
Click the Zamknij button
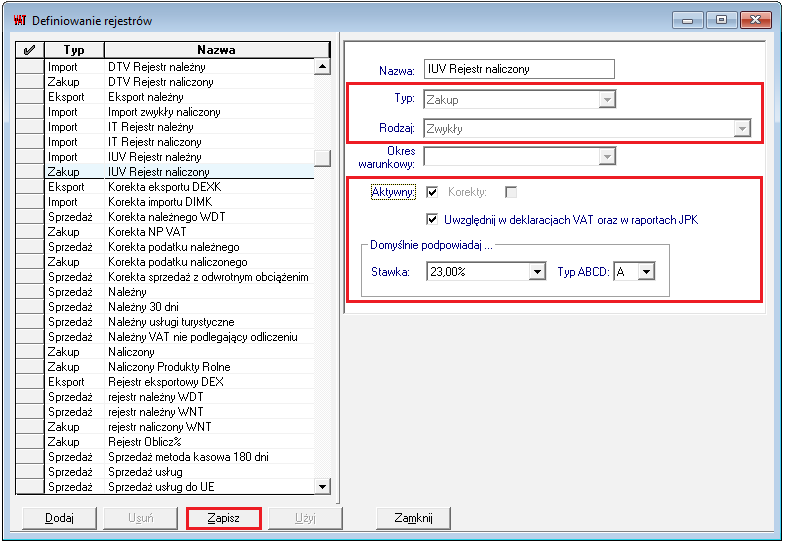pyautogui.click(x=414, y=518)
